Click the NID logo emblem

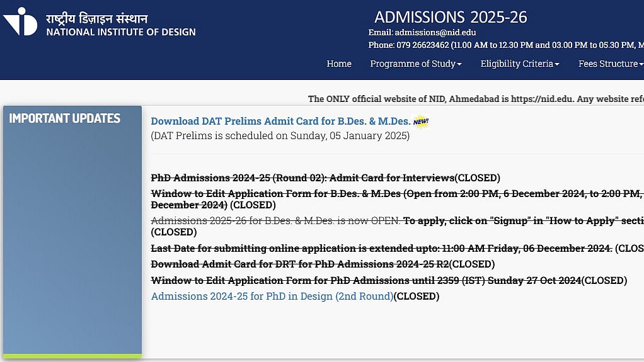coord(20,21)
